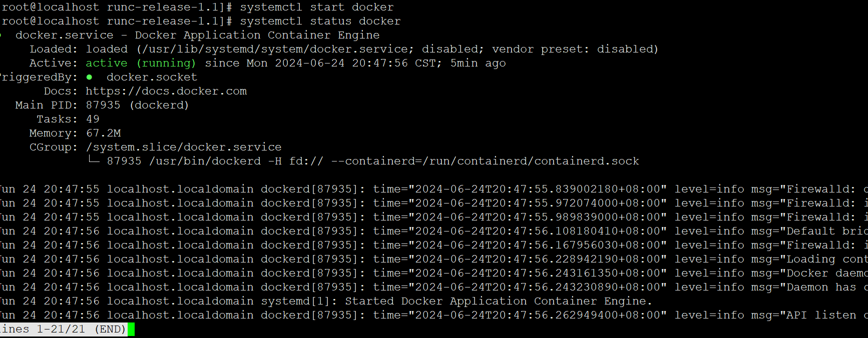Click the Memory value 67.2M
868x338 pixels.
[x=104, y=133]
